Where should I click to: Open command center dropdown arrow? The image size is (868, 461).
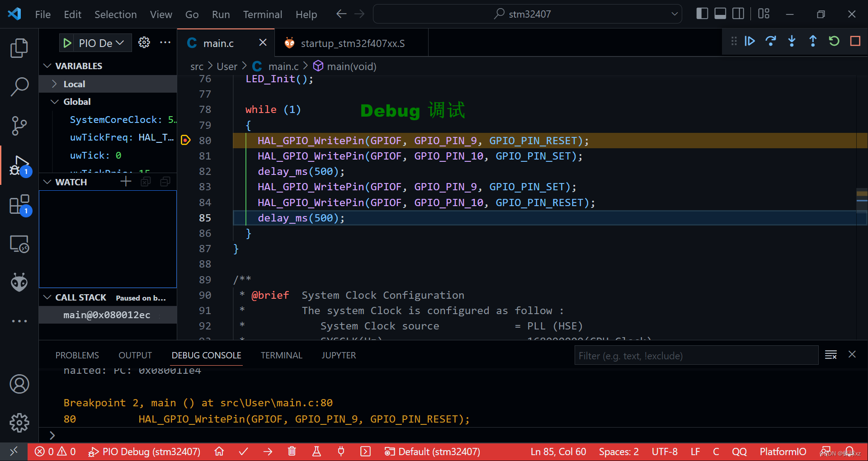click(x=674, y=14)
